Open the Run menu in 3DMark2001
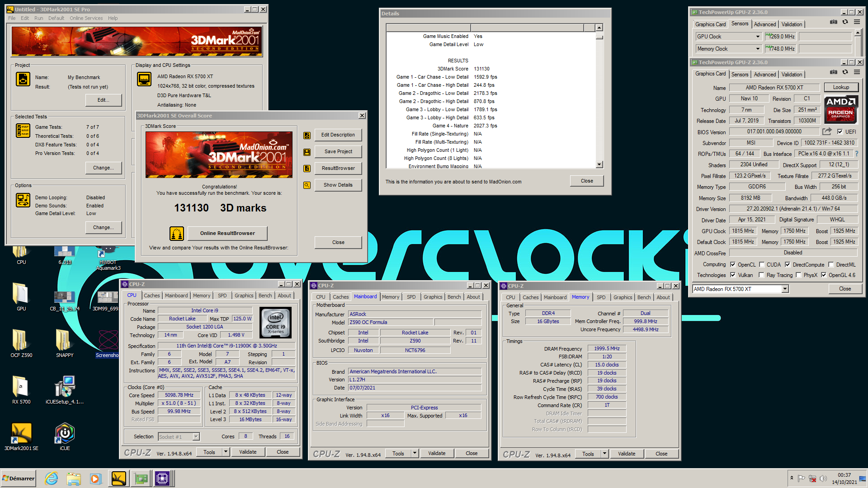 pos(38,18)
